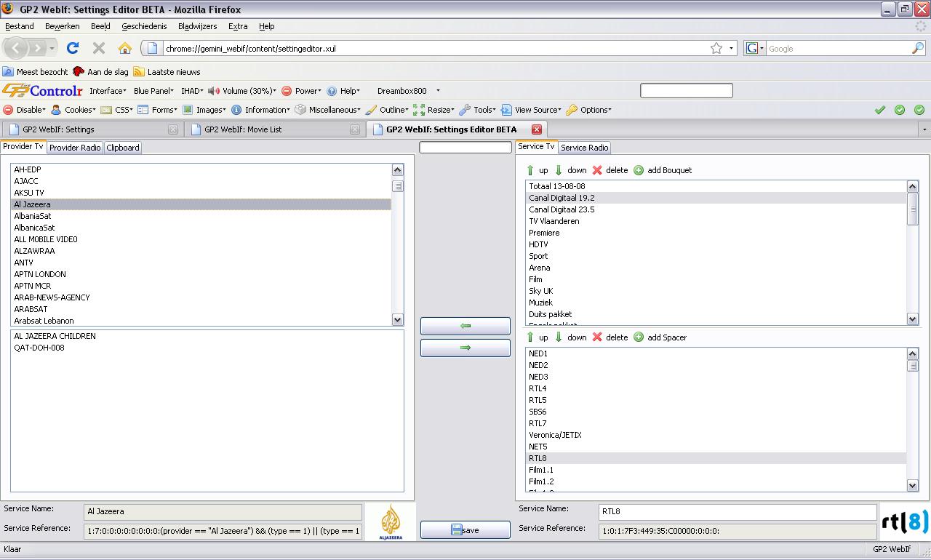
Task: Select the Service Radio tab
Action: click(584, 147)
